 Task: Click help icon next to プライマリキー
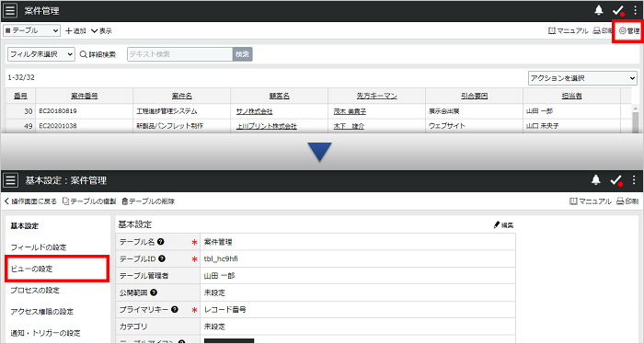tap(175, 310)
